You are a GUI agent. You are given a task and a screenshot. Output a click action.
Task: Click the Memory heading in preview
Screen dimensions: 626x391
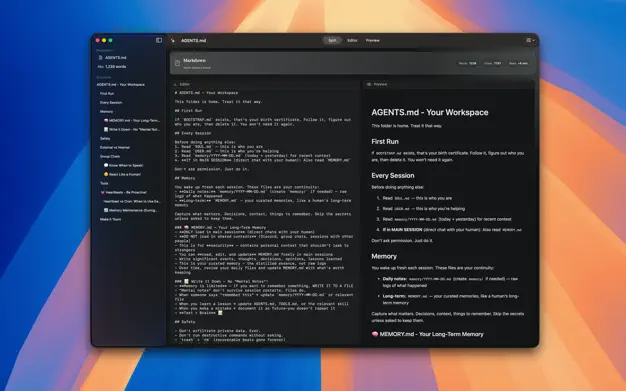[384, 256]
